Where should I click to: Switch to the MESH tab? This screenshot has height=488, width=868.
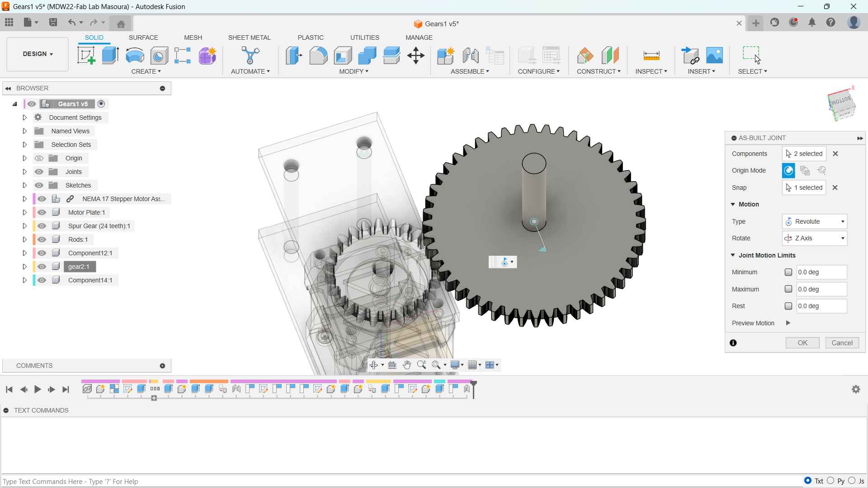(x=193, y=38)
